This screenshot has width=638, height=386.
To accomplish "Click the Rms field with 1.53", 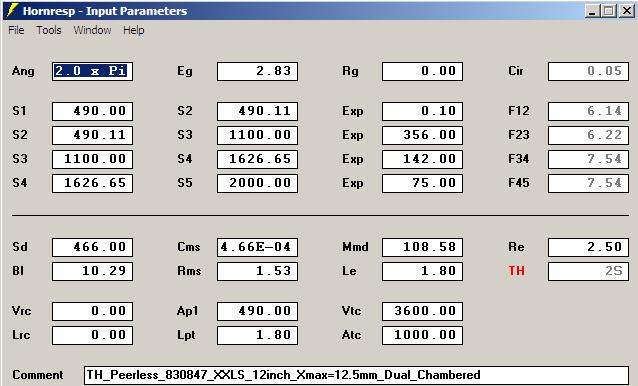I will [x=257, y=271].
